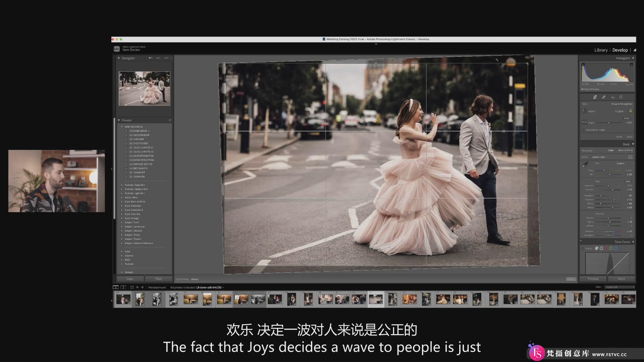Collapse the Histogram panel

point(633,58)
